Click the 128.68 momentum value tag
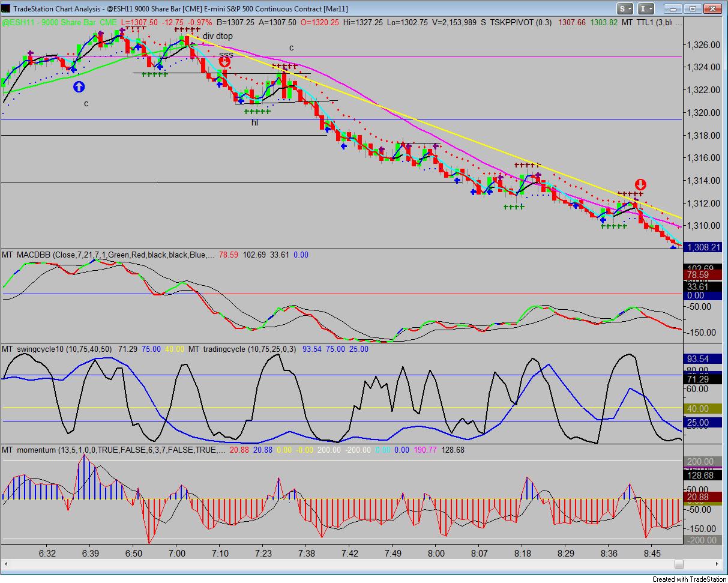728x583 pixels. (702, 475)
